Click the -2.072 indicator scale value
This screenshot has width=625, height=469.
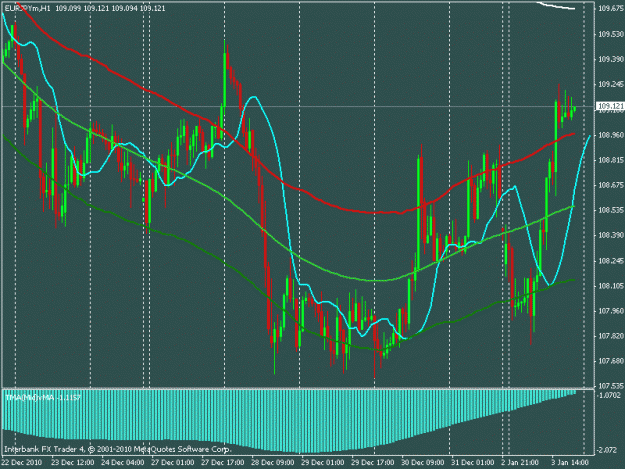tap(607, 450)
